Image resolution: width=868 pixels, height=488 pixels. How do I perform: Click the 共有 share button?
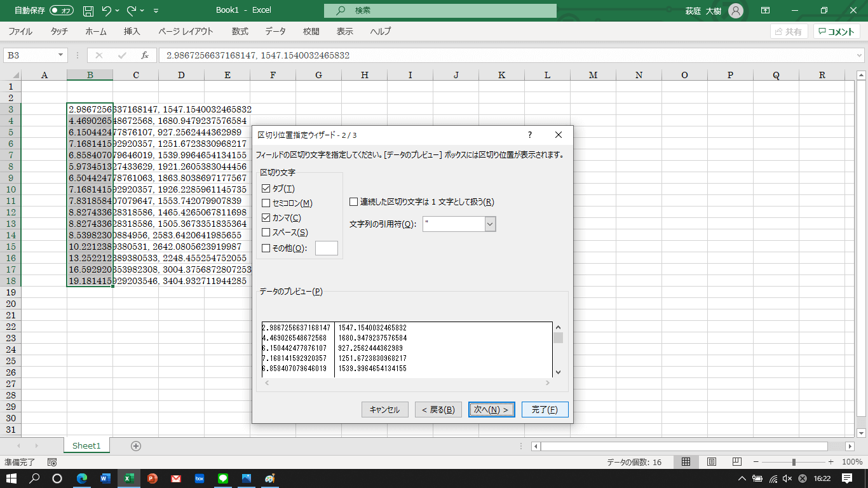point(789,31)
